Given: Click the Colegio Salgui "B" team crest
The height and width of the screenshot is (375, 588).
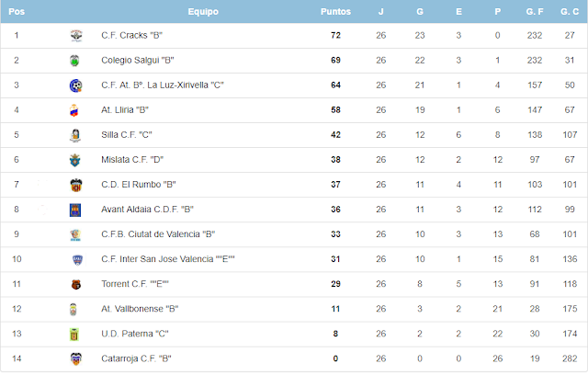Looking at the screenshot, I should click(x=74, y=61).
